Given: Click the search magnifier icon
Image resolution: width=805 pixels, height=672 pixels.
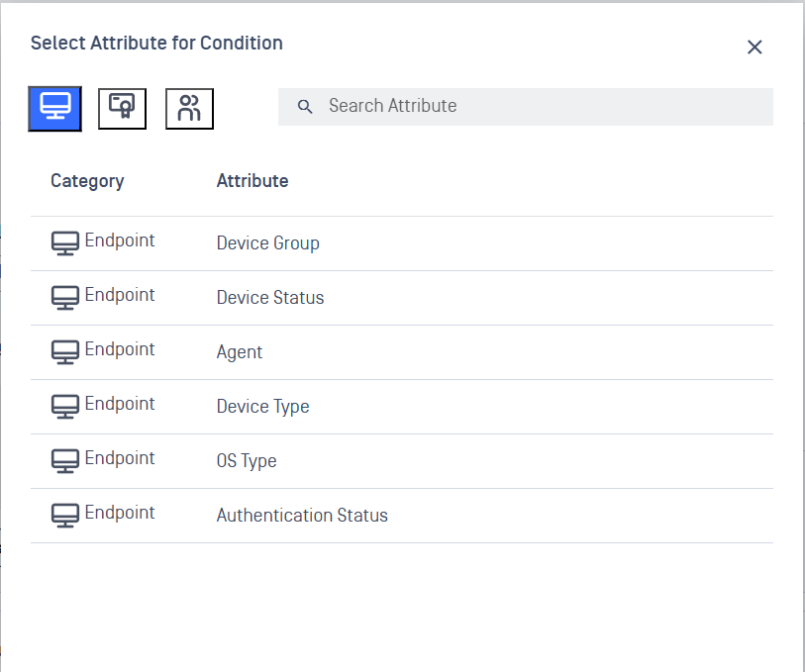Looking at the screenshot, I should (305, 107).
